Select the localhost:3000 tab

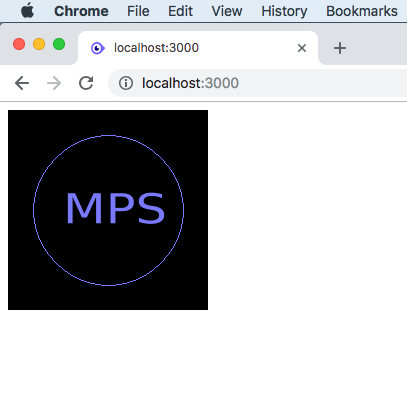click(x=198, y=48)
